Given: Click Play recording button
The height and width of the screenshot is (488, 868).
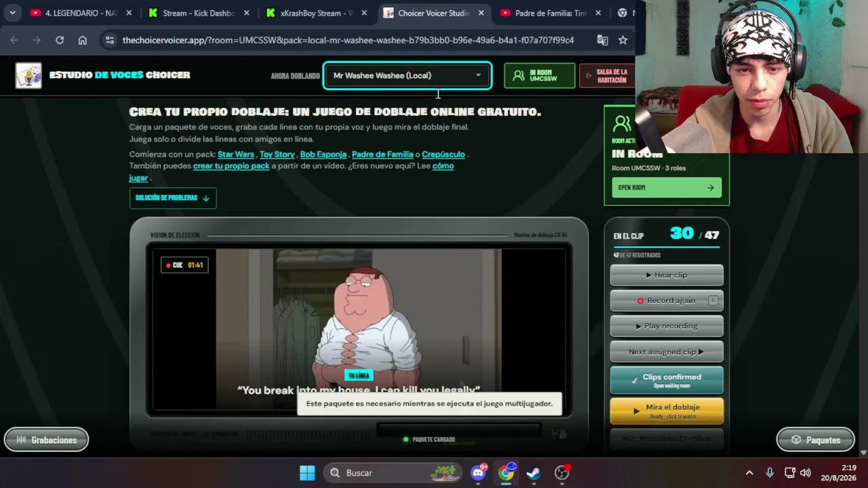Looking at the screenshot, I should (667, 326).
